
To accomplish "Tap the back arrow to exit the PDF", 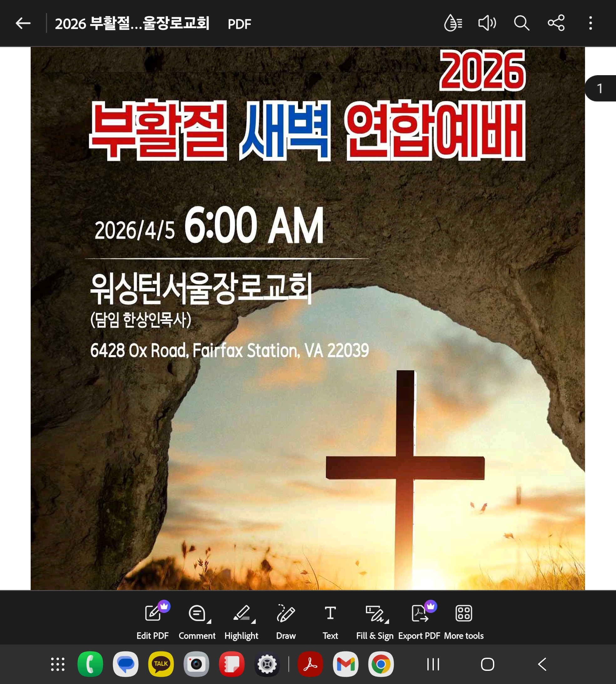I will click(23, 23).
